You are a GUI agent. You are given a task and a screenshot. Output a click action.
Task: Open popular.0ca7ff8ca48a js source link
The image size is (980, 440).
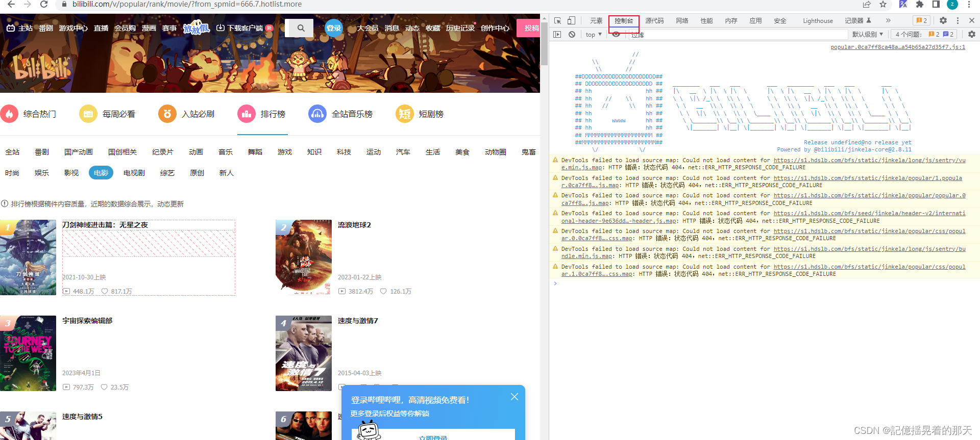898,47
